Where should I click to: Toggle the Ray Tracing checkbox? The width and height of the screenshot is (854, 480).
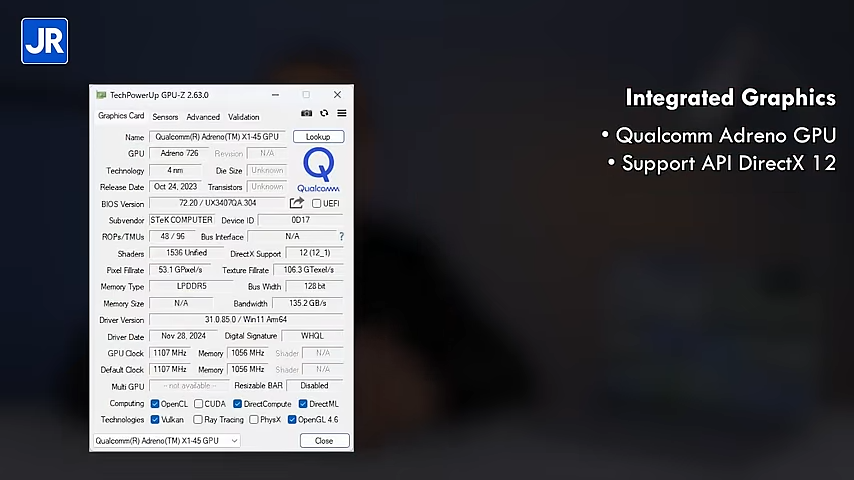[x=198, y=420]
